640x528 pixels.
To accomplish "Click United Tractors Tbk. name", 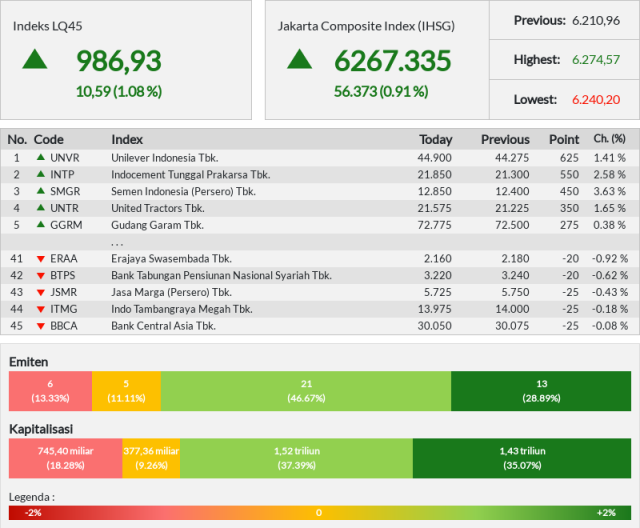I will pos(158,208).
